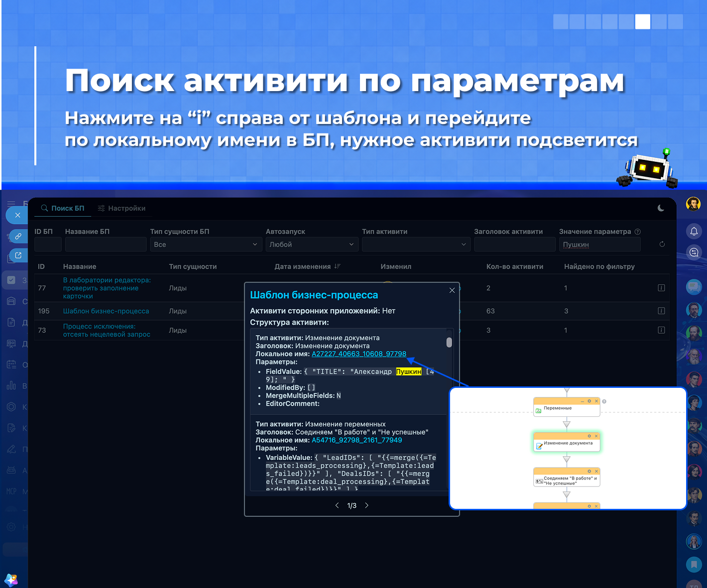This screenshot has height=588, width=707.
Task: Open the Шаблон бизнес-процесса link in the table
Action: [x=106, y=311]
